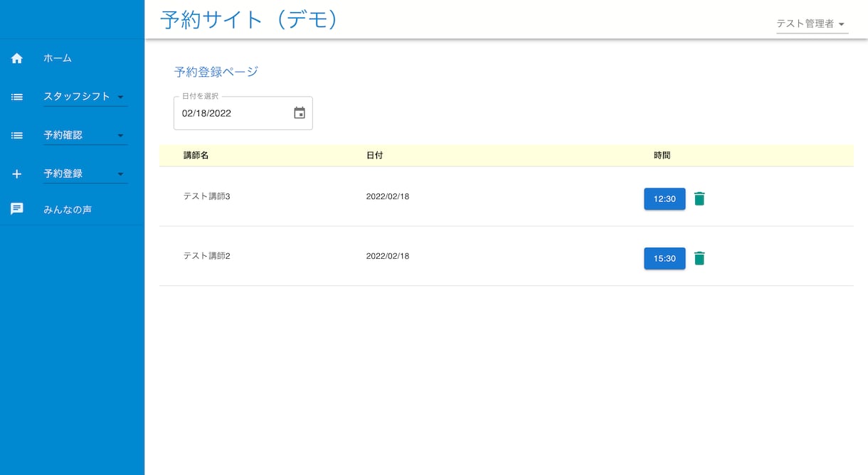868x475 pixels.
Task: Click the 予約サイト（デモ）site title
Action: (x=248, y=19)
